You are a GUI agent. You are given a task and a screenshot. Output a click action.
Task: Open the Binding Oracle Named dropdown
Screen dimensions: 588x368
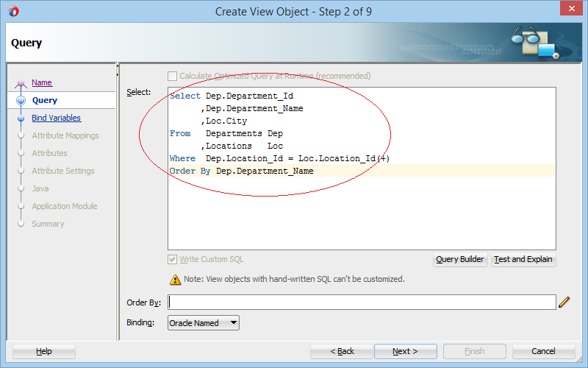(204, 323)
